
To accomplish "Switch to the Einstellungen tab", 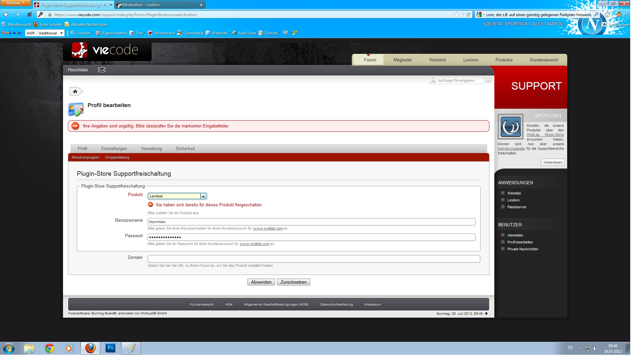I will click(x=114, y=148).
